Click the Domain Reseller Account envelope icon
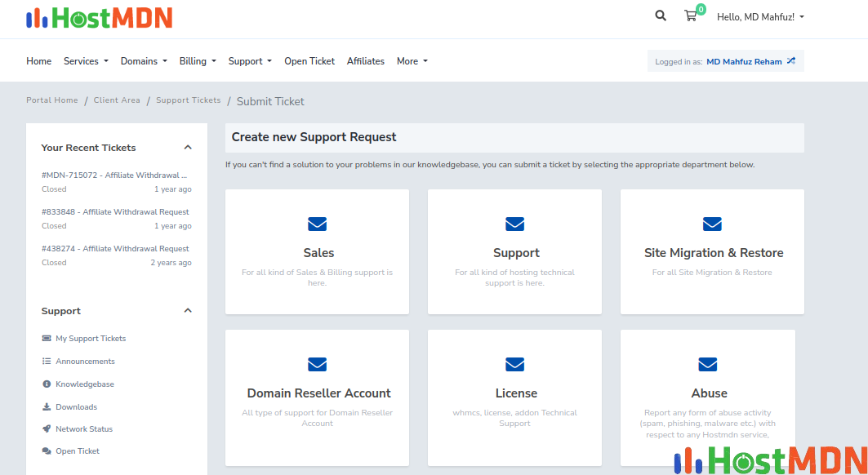The width and height of the screenshot is (868, 475). coord(317,364)
